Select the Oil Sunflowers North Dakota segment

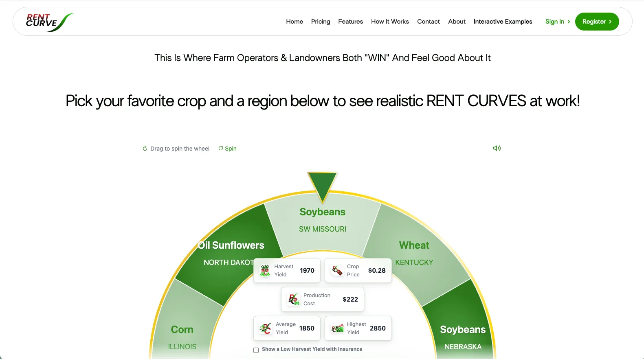point(230,254)
